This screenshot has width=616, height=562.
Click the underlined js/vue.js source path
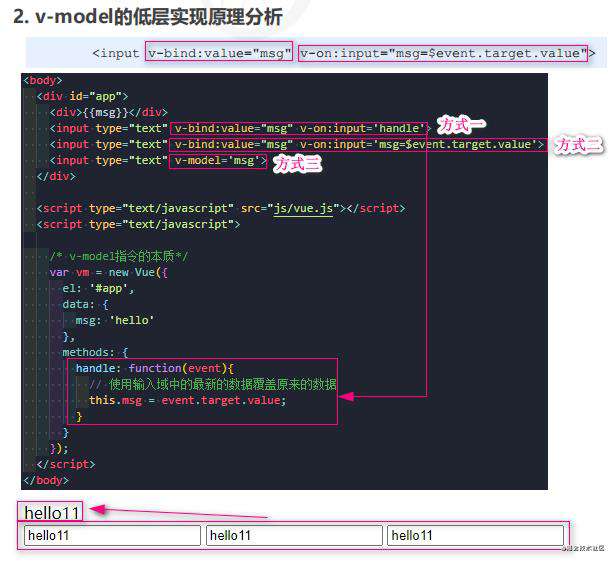pyautogui.click(x=303, y=208)
